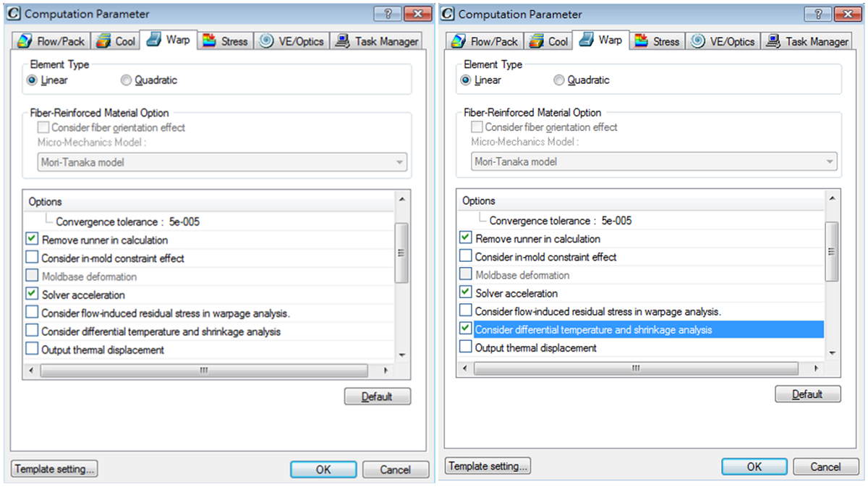Click help question mark in left window
868x487 pixels.
point(387,14)
